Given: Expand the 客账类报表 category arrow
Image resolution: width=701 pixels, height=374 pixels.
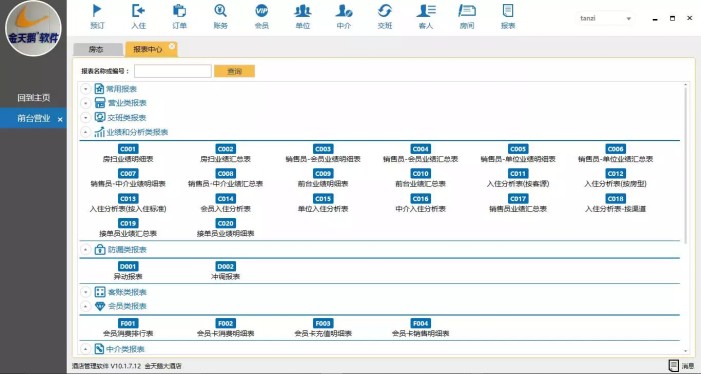Looking at the screenshot, I should pos(85,293).
